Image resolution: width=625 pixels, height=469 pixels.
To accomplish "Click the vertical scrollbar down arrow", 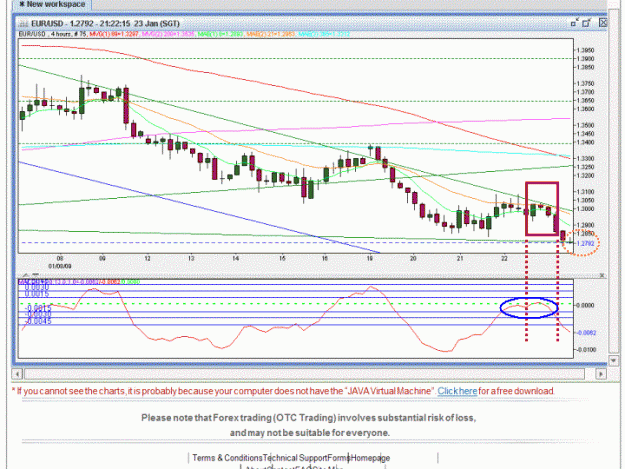I will 614,360.
